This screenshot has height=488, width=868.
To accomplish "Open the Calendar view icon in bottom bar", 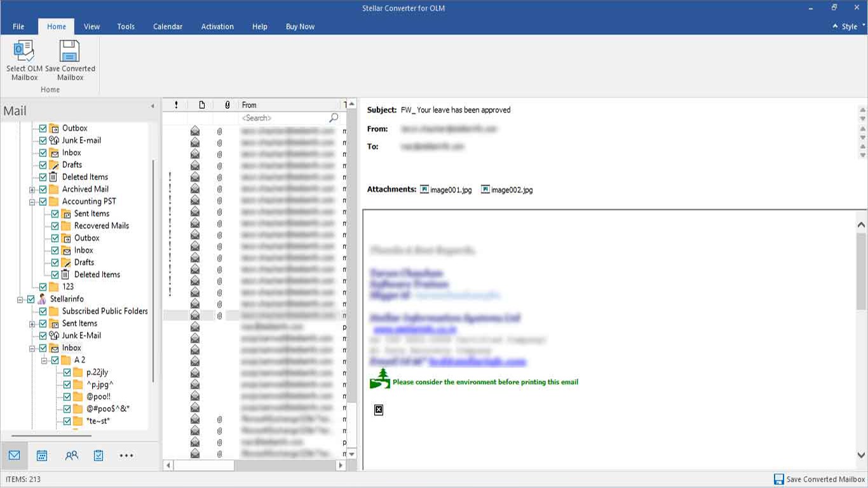I will point(42,456).
